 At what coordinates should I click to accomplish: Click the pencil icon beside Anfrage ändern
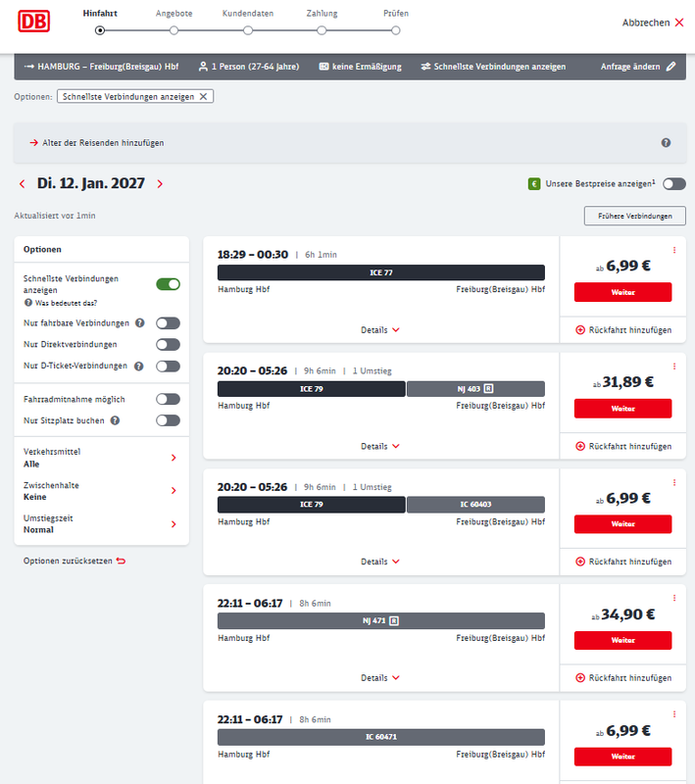(671, 67)
